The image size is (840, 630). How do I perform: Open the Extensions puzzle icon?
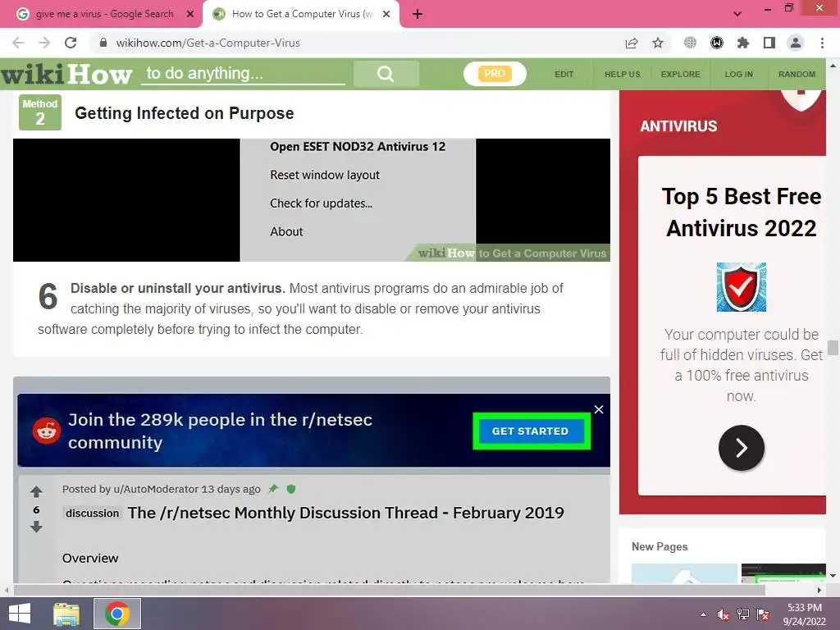pos(742,43)
